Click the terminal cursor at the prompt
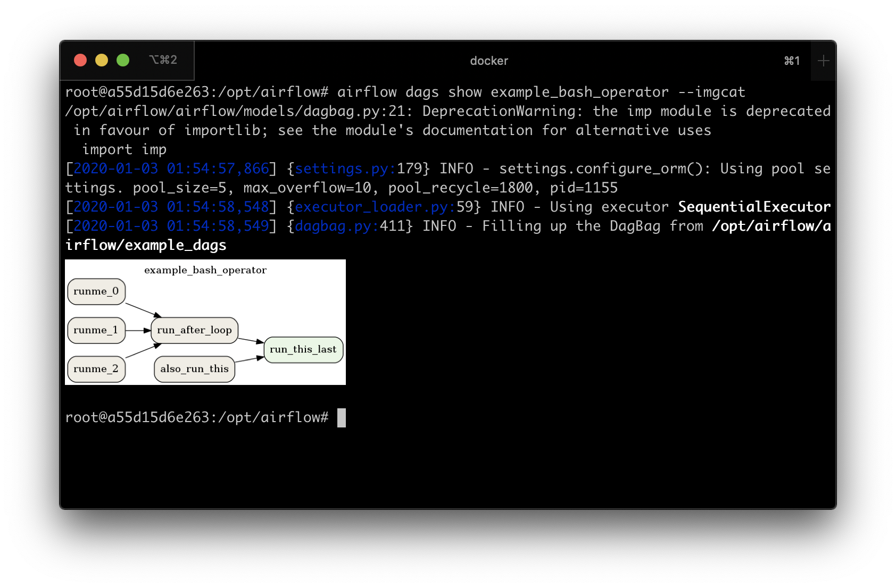 tap(342, 418)
